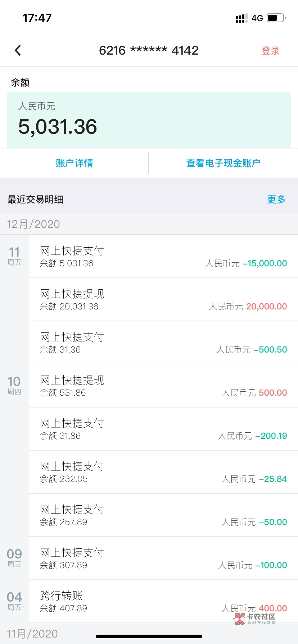
Task: Tap the signal strength icon
Action: click(x=241, y=18)
